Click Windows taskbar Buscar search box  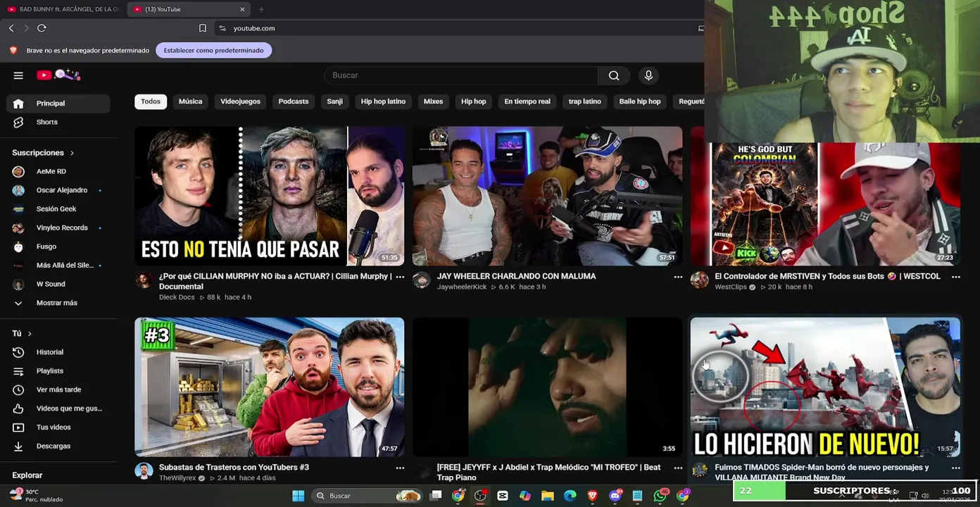pyautogui.click(x=366, y=496)
